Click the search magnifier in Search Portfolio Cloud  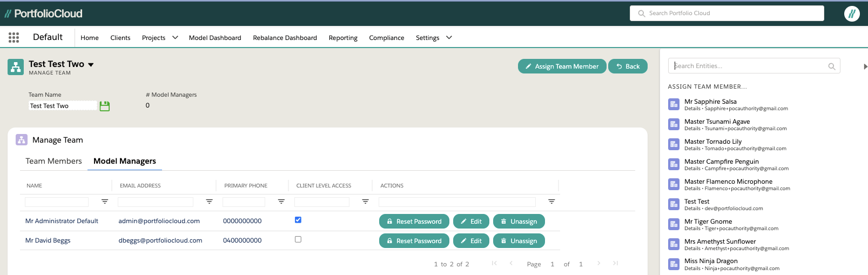tap(642, 14)
